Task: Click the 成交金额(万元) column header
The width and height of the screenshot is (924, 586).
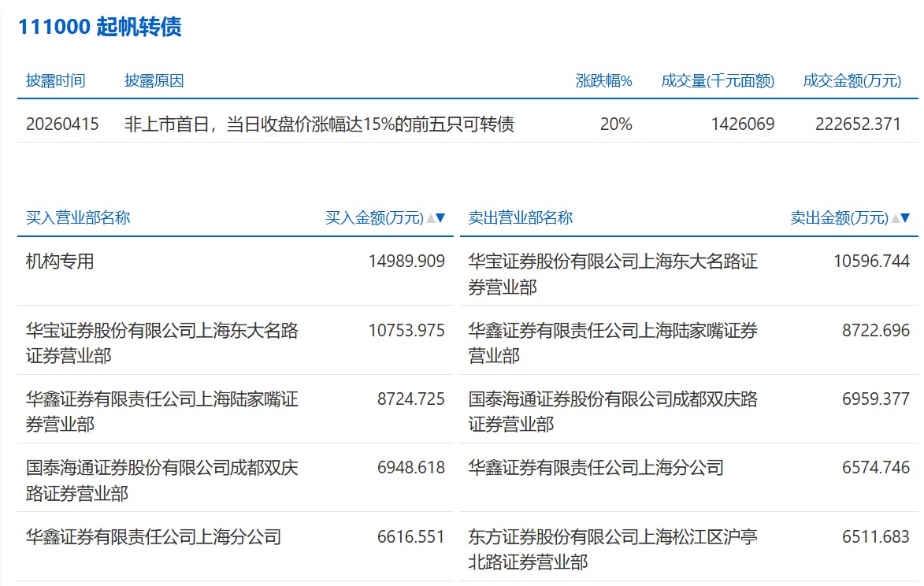Action: (x=852, y=81)
